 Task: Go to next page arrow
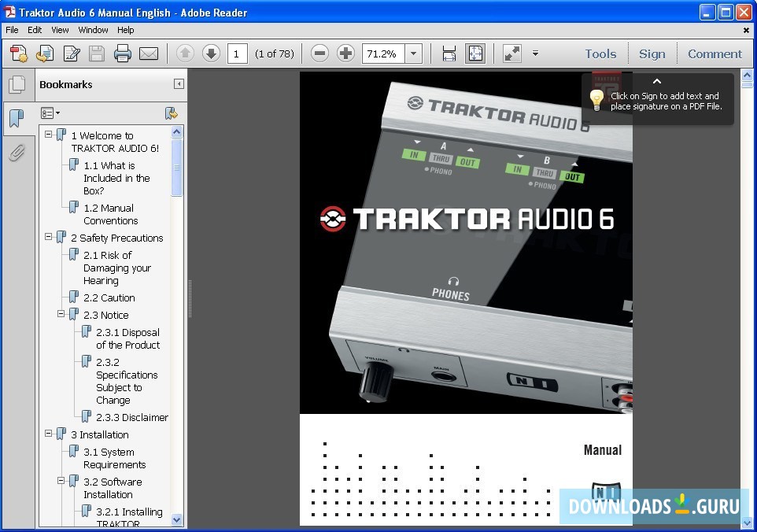pos(211,54)
